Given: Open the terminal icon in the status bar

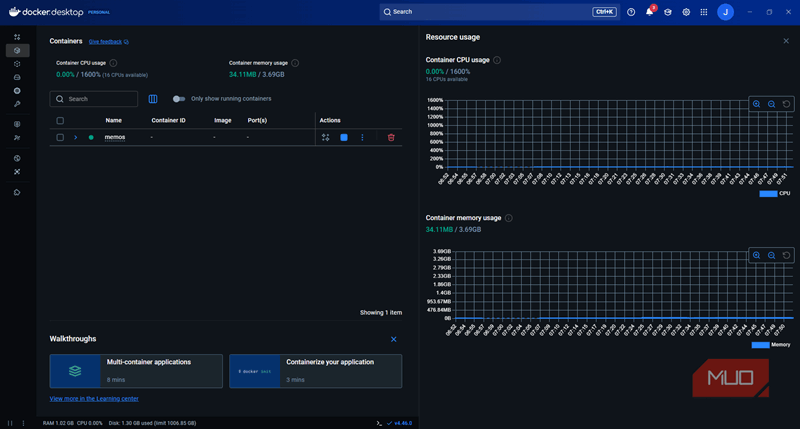Looking at the screenshot, I should pyautogui.click(x=378, y=423).
